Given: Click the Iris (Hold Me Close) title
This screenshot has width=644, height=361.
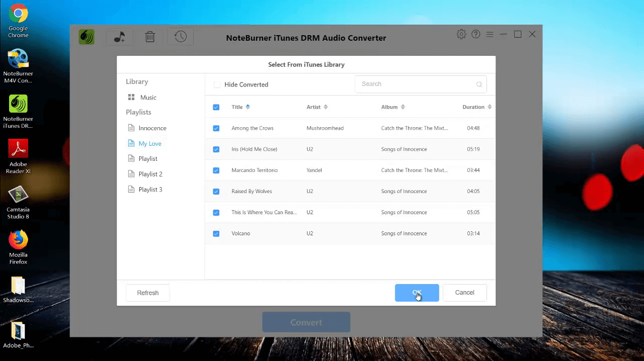Looking at the screenshot, I should tap(254, 149).
